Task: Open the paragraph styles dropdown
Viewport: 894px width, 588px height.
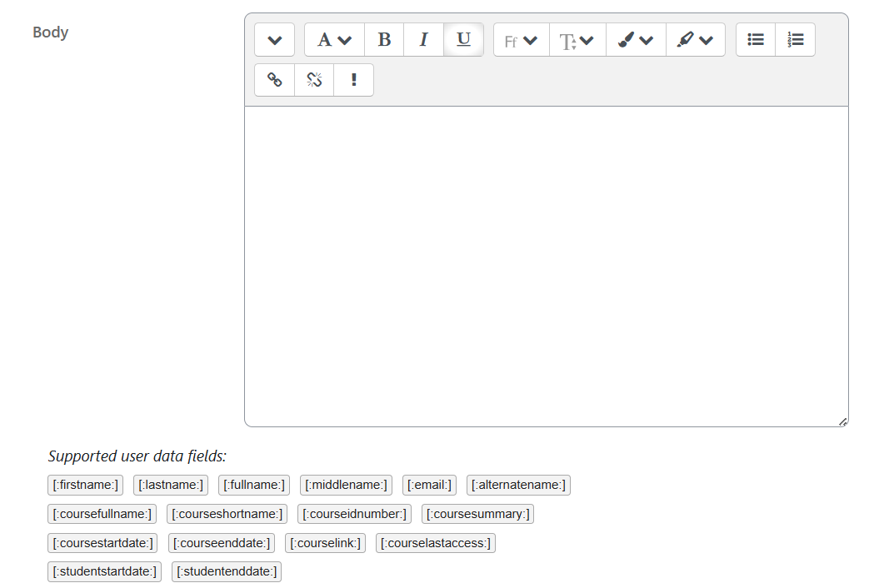Action: [x=333, y=39]
